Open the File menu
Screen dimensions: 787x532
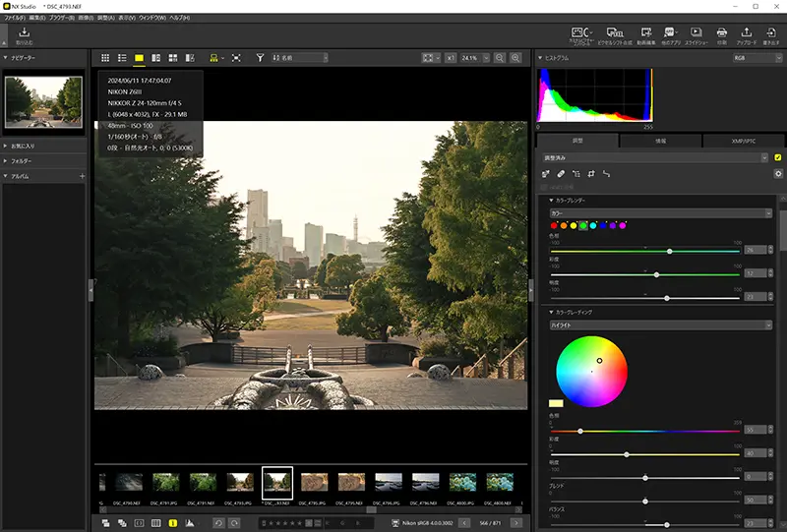[14, 18]
